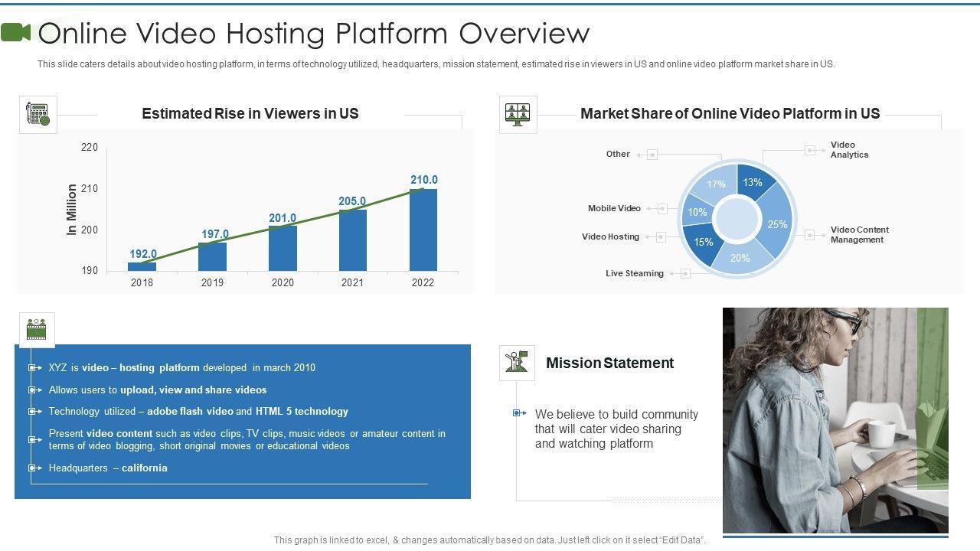Click the 13% Video Analytics donut slice
This screenshot has width=980, height=551.
click(x=752, y=183)
